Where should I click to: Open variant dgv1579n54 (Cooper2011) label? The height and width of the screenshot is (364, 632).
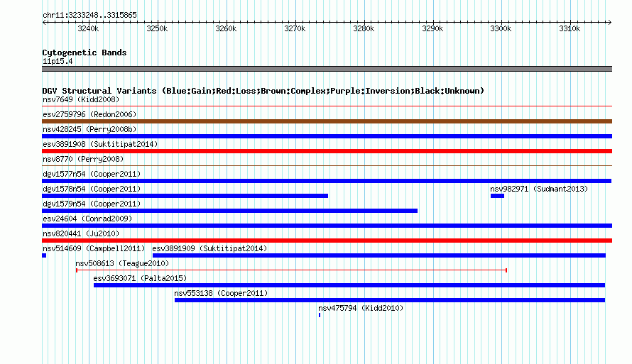click(92, 204)
